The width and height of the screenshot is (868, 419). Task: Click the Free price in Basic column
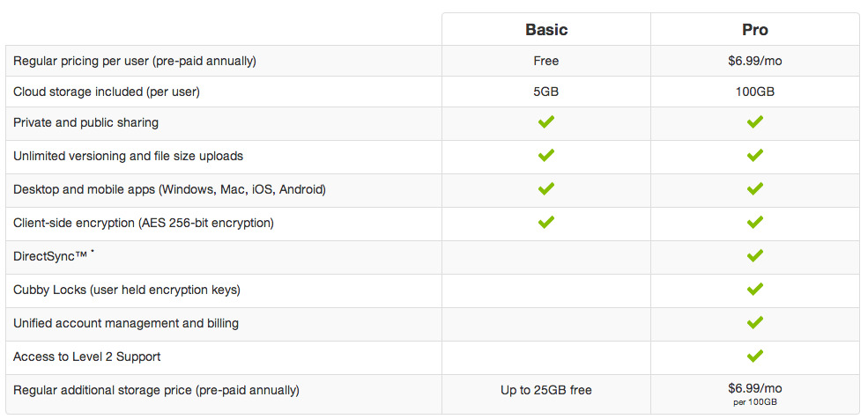[546, 62]
